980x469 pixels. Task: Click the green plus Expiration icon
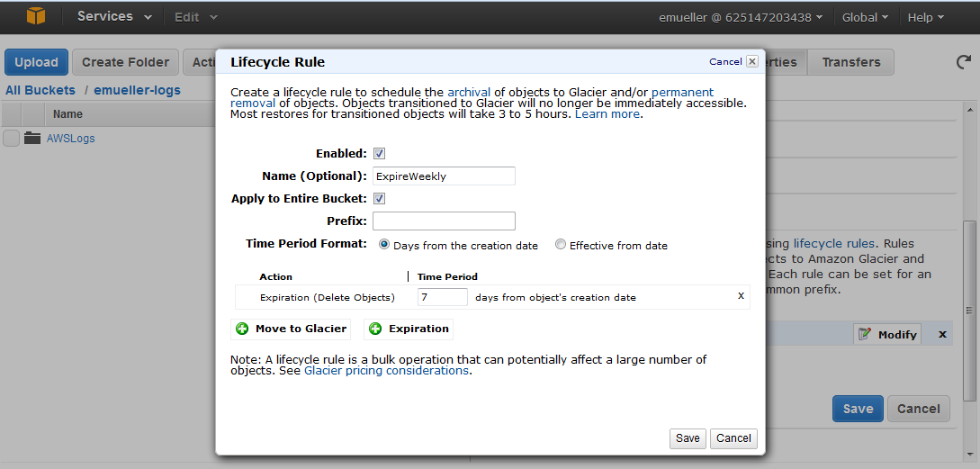click(x=375, y=329)
